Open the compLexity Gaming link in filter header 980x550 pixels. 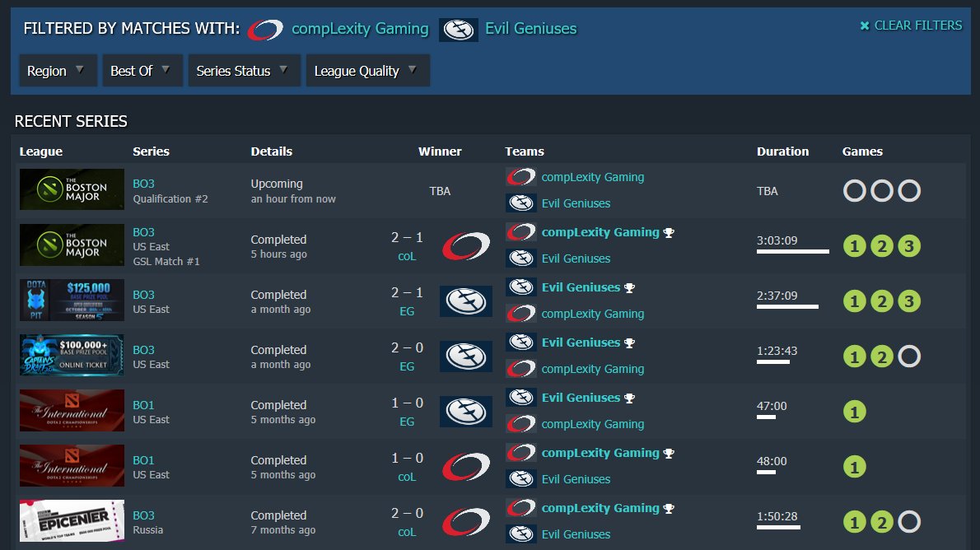pos(360,29)
